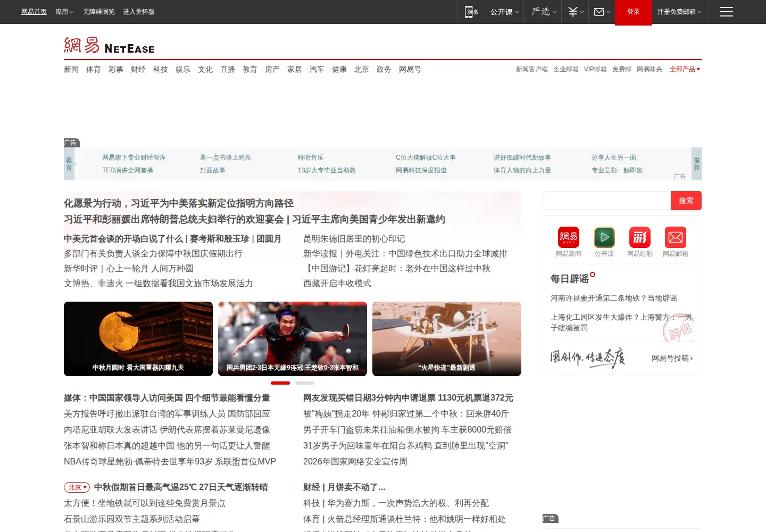Open 西藏开启丰收模式 article
766x532 pixels.
[x=337, y=284]
